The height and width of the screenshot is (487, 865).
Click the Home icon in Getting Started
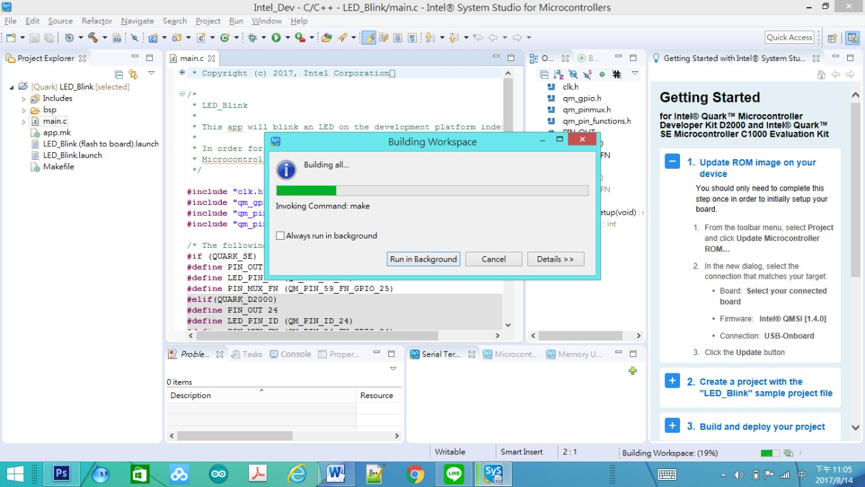821,74
